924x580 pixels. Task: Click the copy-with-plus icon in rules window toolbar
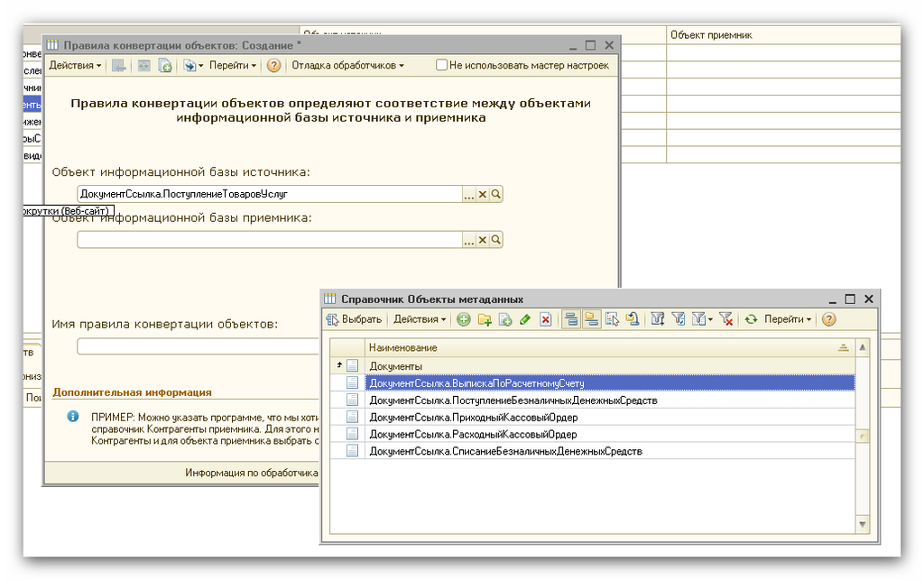coord(165,65)
